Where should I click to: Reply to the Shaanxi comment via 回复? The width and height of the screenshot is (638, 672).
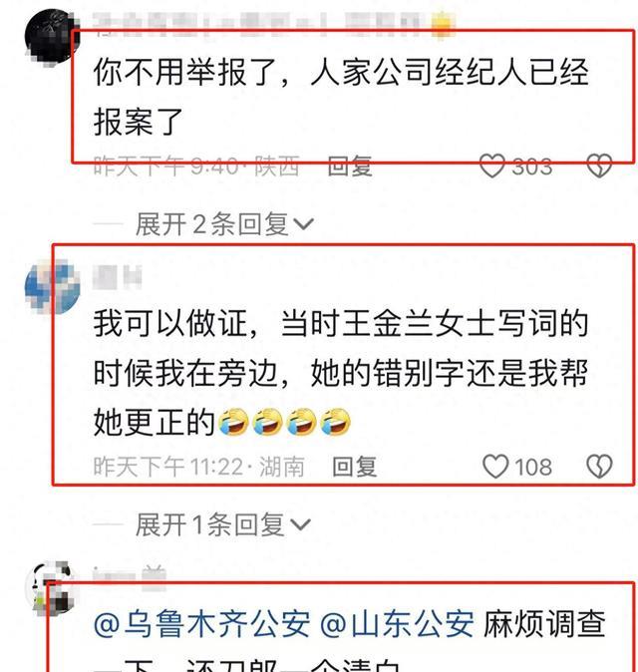click(350, 166)
